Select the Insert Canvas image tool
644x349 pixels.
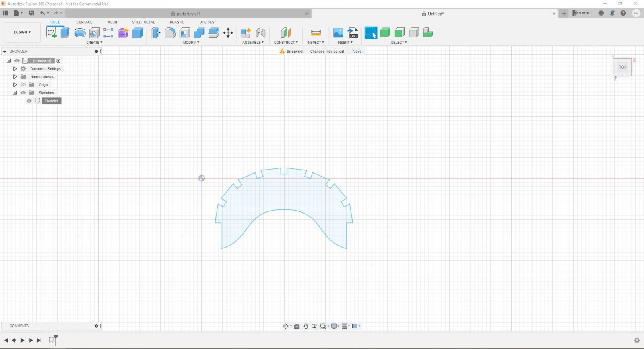pyautogui.click(x=338, y=33)
